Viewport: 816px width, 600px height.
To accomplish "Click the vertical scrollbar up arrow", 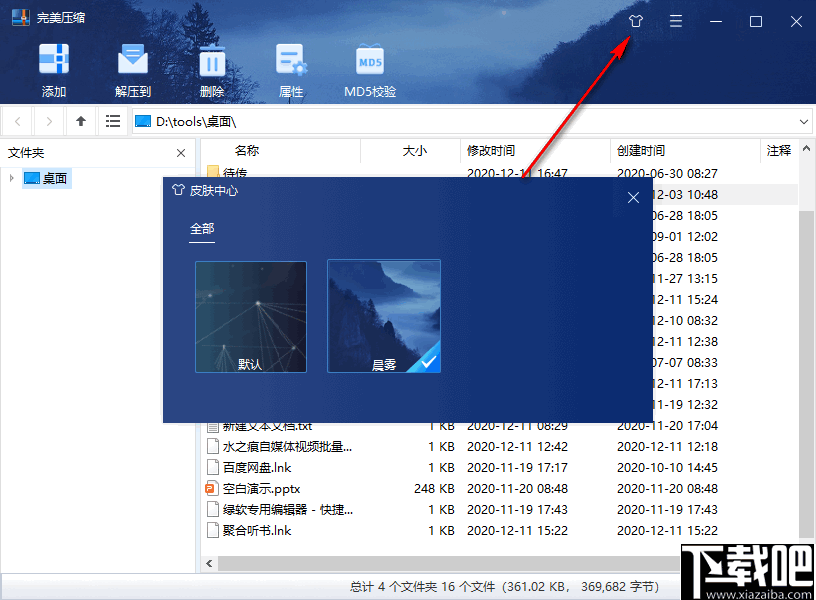I will point(806,148).
